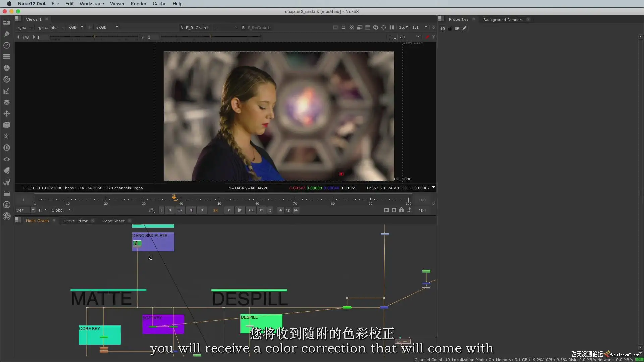This screenshot has height=362, width=644.
Task: Switch to the Dope Sheet tab
Action: (113, 221)
